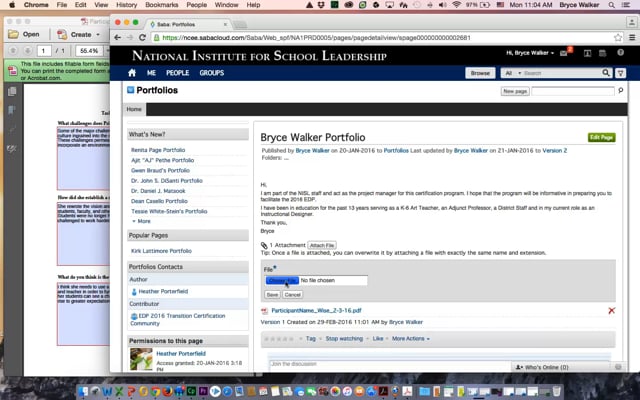
Task: Open ParticipantName_Wise_2-3-16.pdf attachment link
Action: (x=316, y=311)
